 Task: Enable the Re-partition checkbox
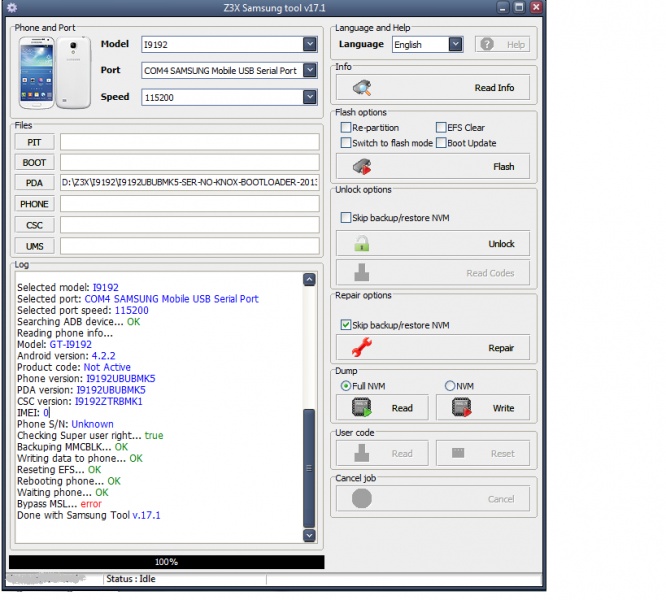346,127
